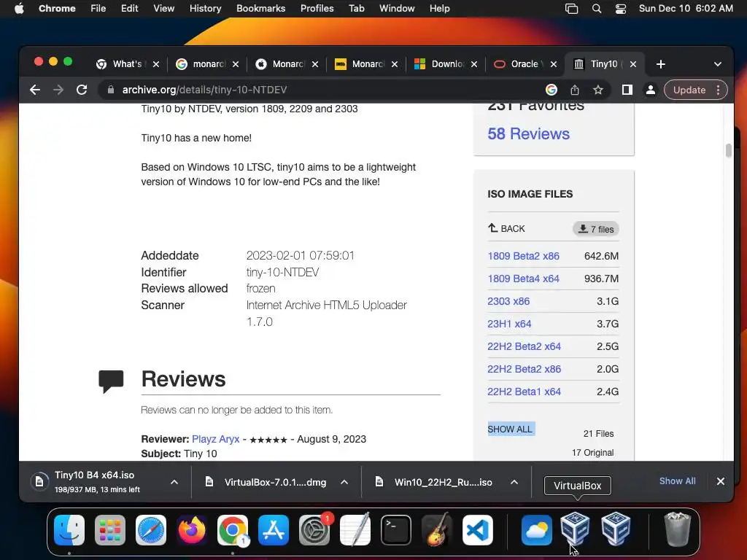747x560 pixels.
Task: Open the Trash in the dock
Action: (x=677, y=529)
